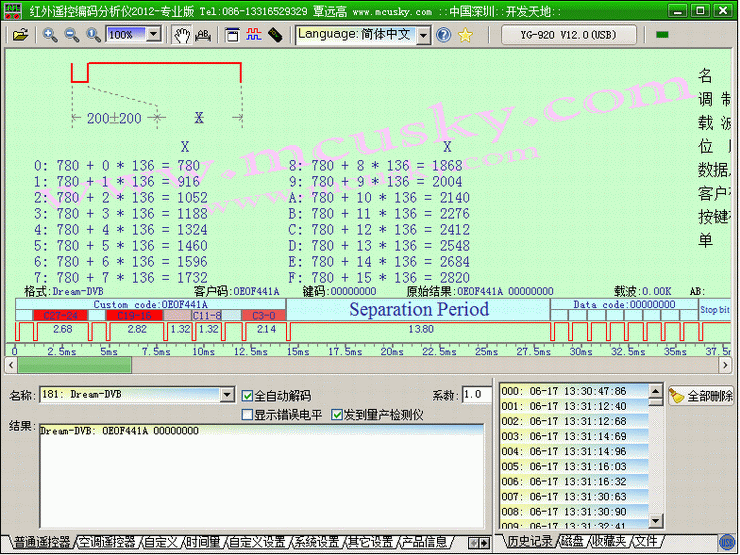Switch to the 系统设置 tab
Screen dimensions: 740x555
[x=315, y=542]
